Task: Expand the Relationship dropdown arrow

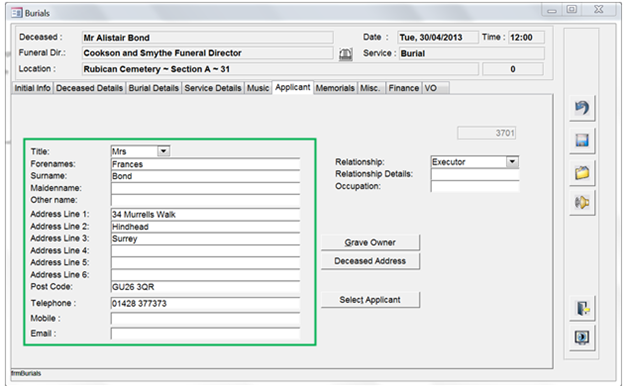Action: click(x=512, y=162)
